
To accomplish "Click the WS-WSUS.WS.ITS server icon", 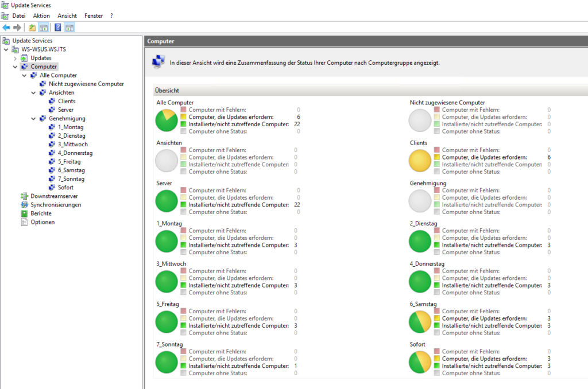I will (x=16, y=49).
